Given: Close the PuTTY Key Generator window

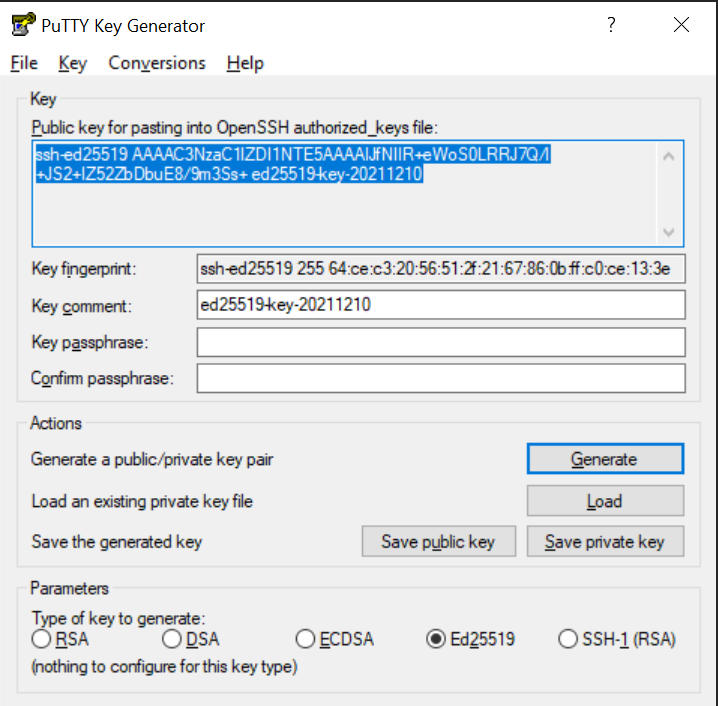Looking at the screenshot, I should coord(681,26).
